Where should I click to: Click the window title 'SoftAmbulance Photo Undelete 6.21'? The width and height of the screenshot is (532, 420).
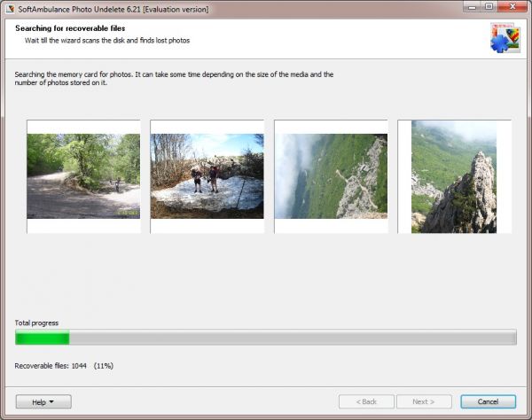tap(113, 9)
